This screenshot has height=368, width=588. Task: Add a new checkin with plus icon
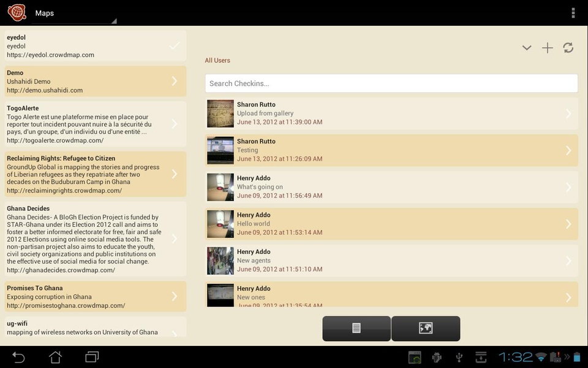[548, 48]
